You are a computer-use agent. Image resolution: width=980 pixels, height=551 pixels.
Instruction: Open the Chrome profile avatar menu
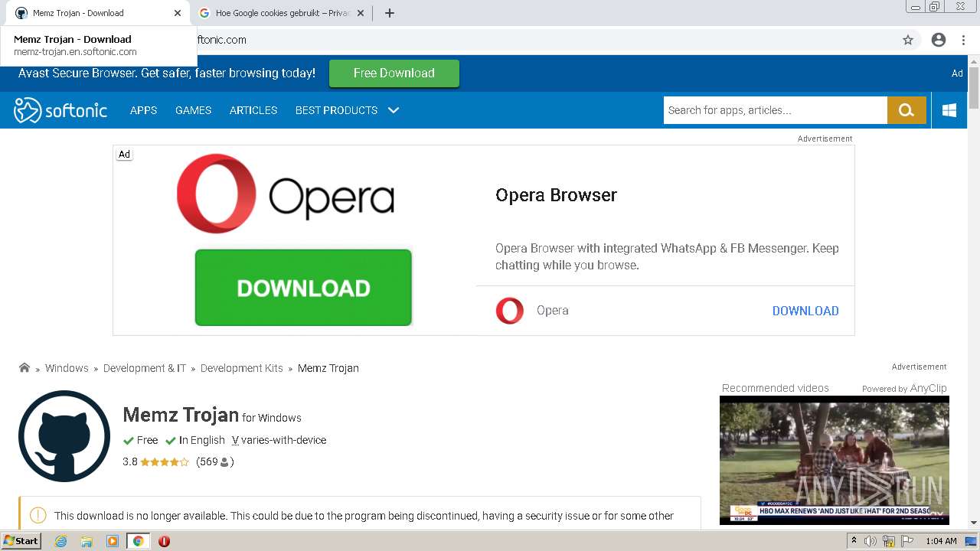(x=939, y=40)
